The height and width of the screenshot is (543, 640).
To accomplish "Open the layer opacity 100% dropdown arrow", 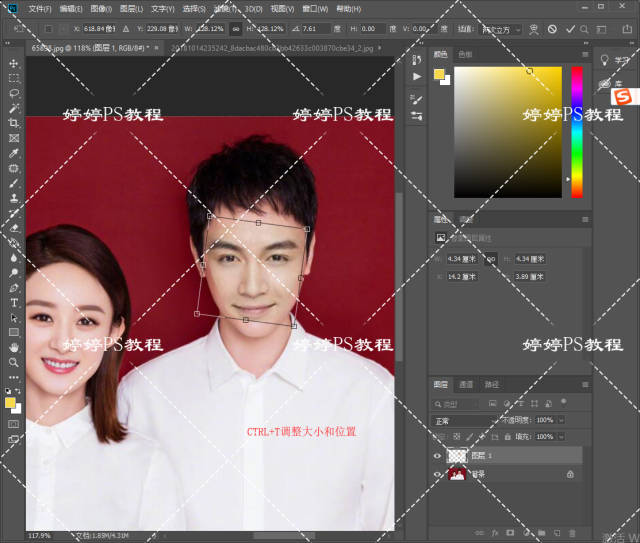I will point(561,420).
